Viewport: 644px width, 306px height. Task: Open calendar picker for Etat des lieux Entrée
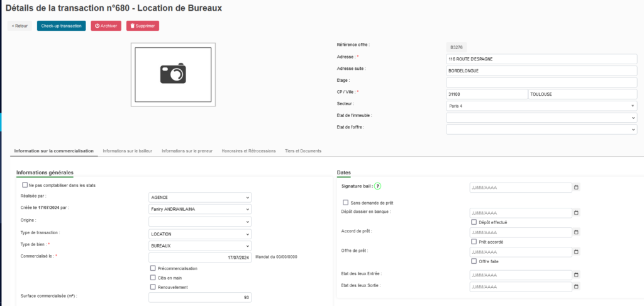576,275
